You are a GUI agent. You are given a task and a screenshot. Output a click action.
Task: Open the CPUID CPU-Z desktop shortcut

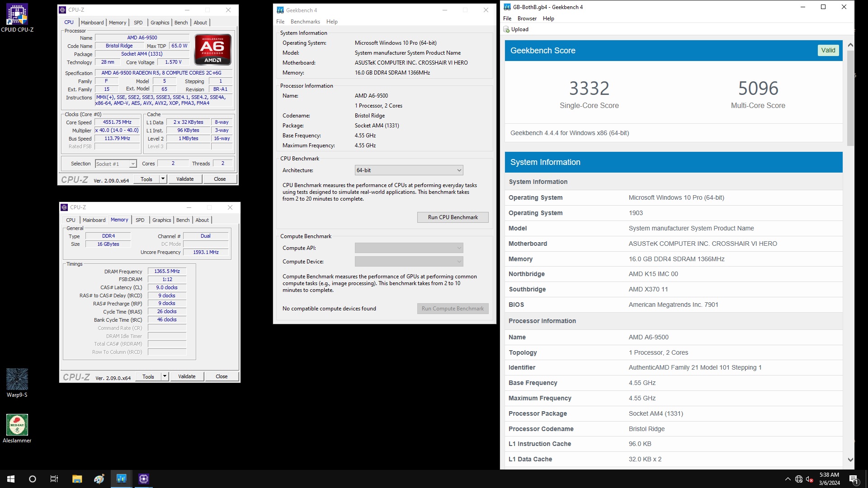(x=17, y=18)
